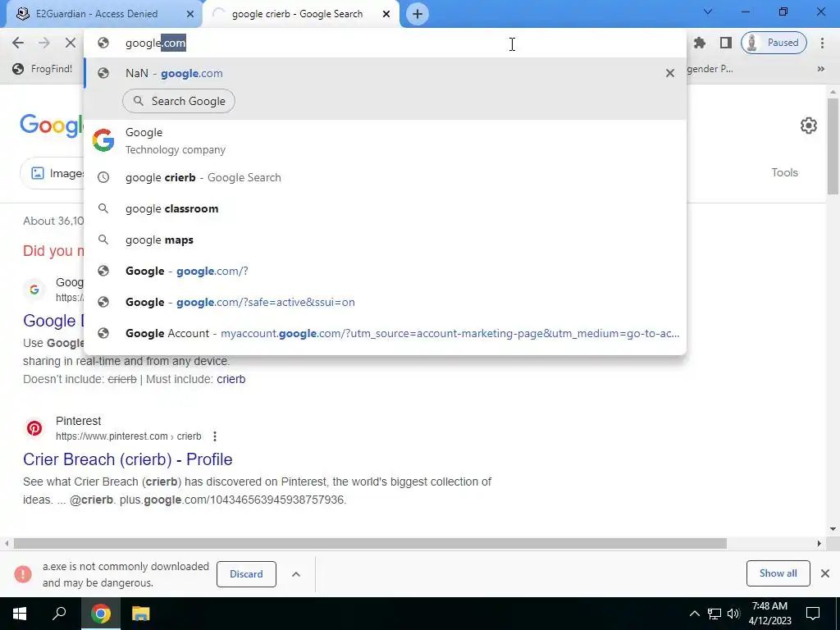Click the pinterest.com result URL
Viewport: 840px width, 630px height.
[x=129, y=436]
